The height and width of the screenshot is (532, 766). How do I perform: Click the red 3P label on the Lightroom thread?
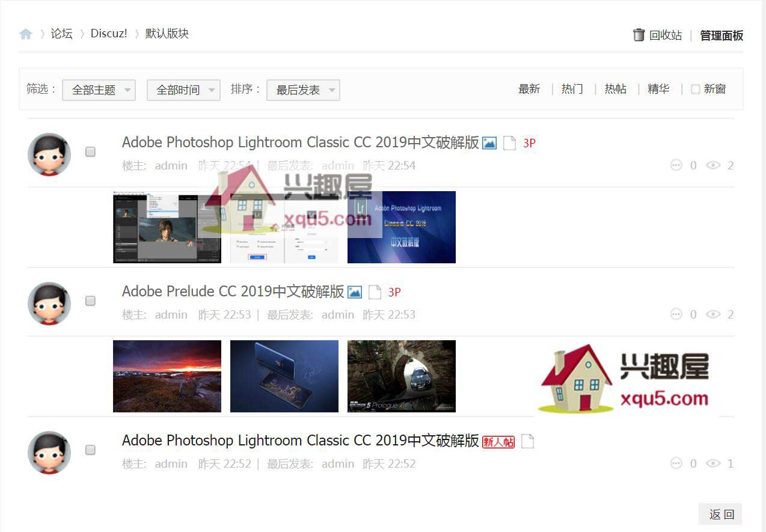[x=529, y=144]
